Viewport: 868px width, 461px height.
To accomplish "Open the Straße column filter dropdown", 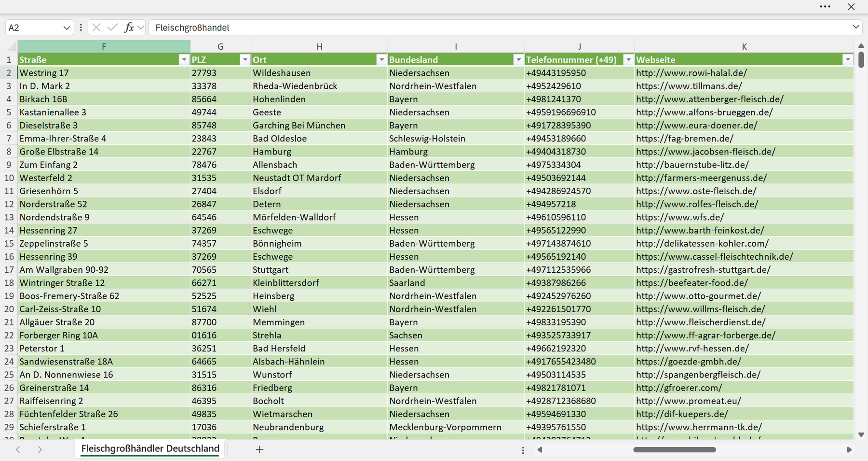I will point(184,60).
